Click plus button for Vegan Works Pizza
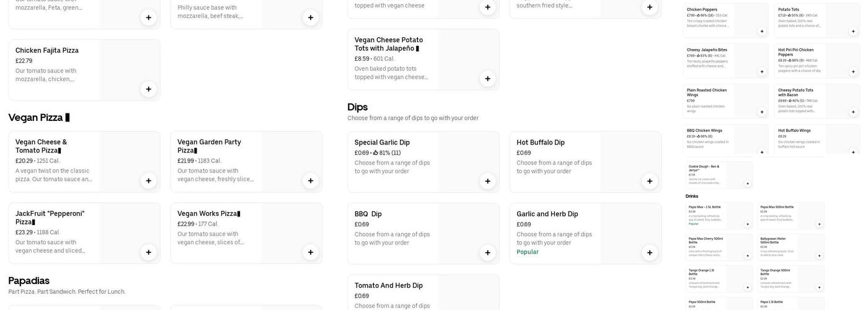Image resolution: width=868 pixels, height=310 pixels. click(x=311, y=252)
